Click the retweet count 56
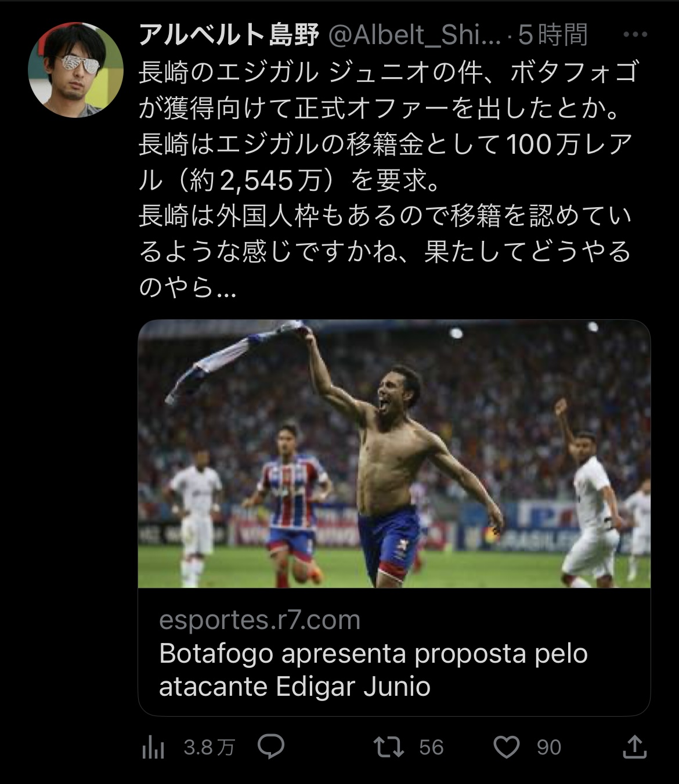679x784 pixels. (x=431, y=747)
